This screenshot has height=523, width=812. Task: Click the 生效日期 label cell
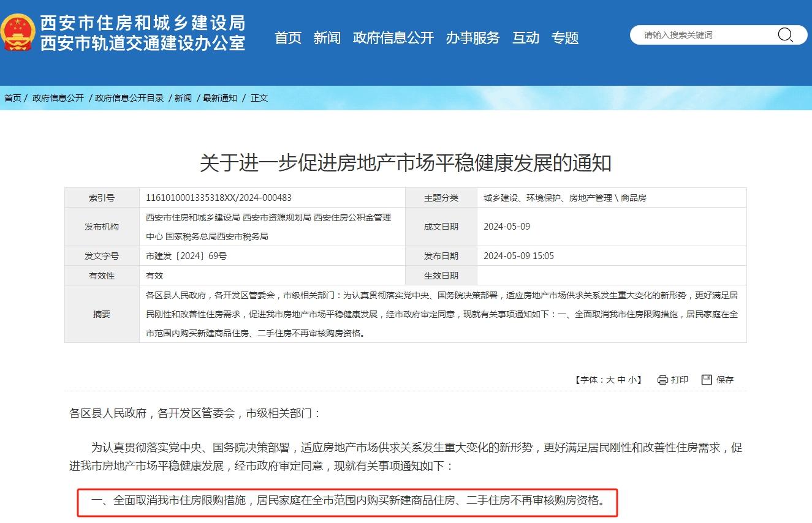click(x=441, y=276)
